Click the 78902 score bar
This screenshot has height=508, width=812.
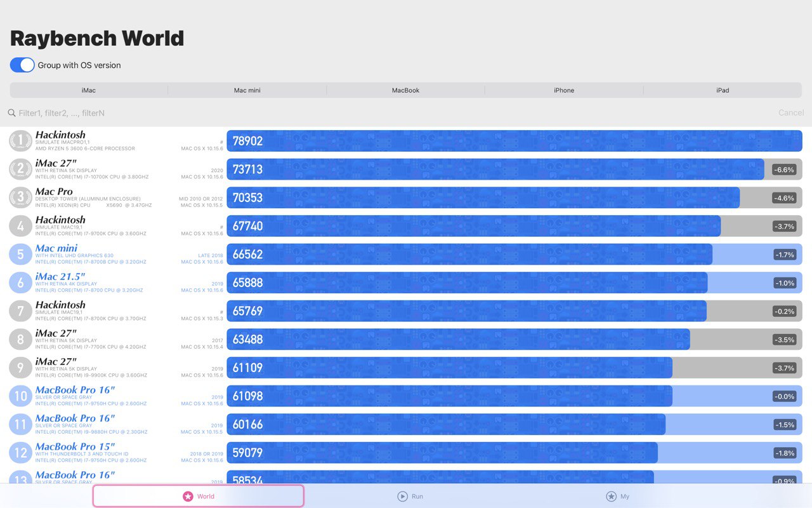pyautogui.click(x=514, y=141)
